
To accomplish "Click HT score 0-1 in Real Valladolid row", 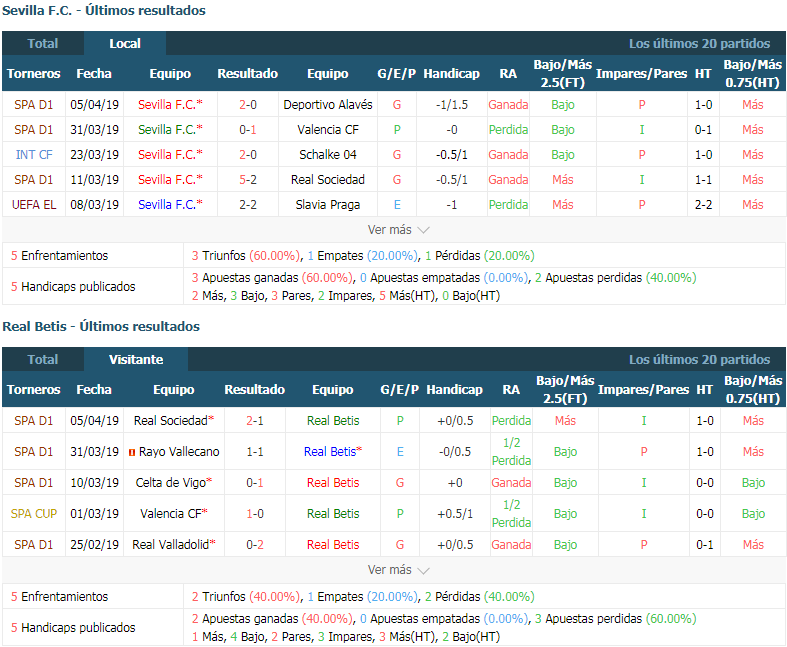I will 705,545.
